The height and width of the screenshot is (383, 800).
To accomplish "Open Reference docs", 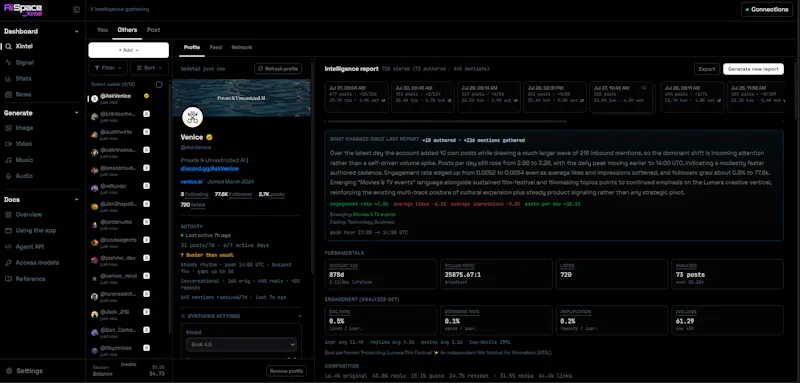I will click(30, 279).
